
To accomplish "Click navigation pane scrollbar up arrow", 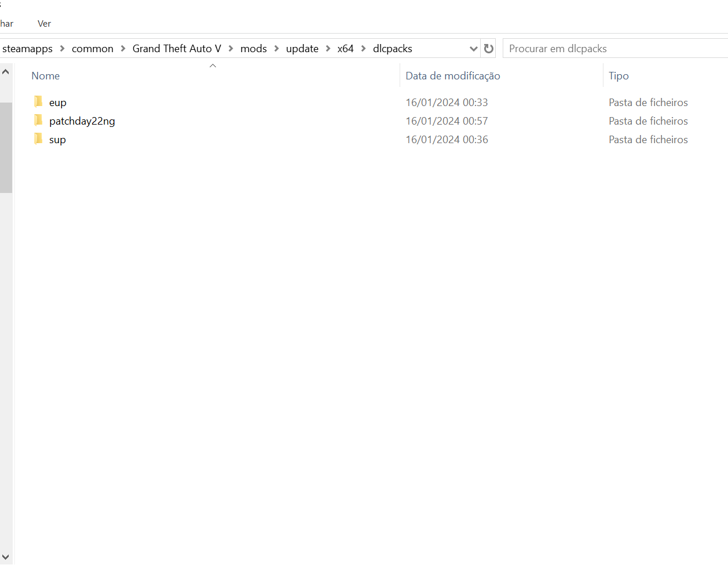I will pos(6,72).
